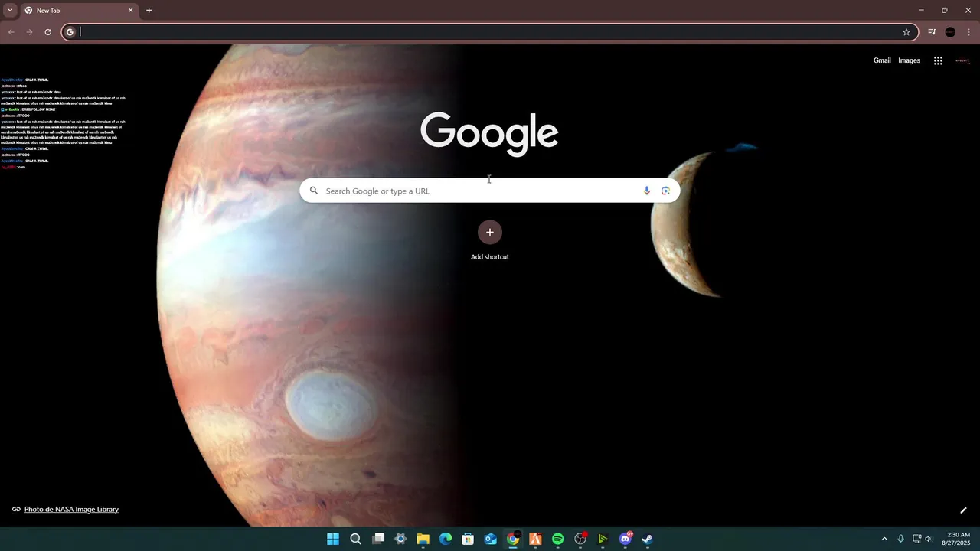
Task: Open Discord from the taskbar
Action: pyautogui.click(x=626, y=539)
